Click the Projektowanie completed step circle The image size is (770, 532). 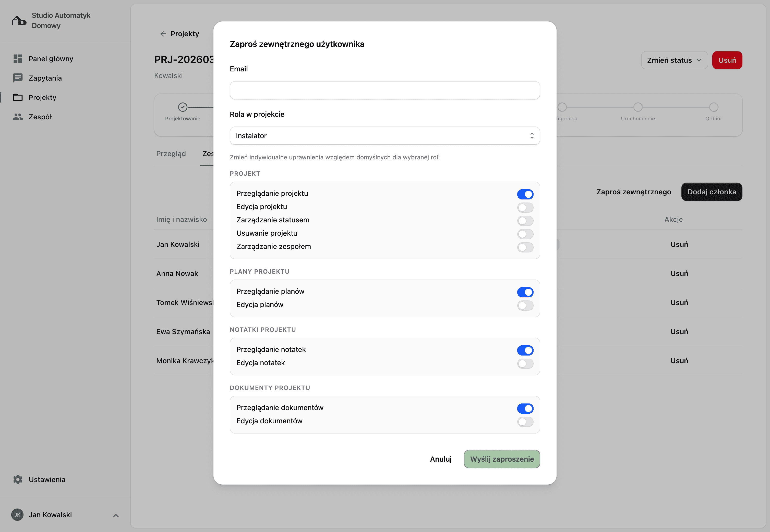[x=183, y=107]
